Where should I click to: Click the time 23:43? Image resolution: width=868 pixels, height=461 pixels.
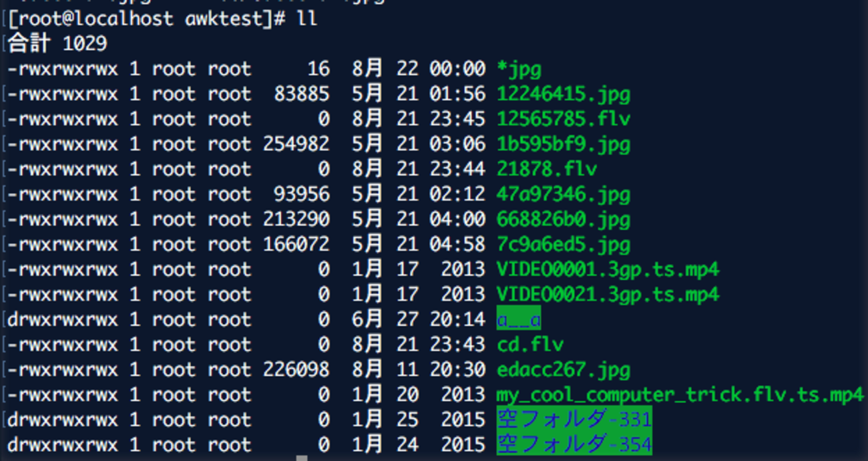458,345
